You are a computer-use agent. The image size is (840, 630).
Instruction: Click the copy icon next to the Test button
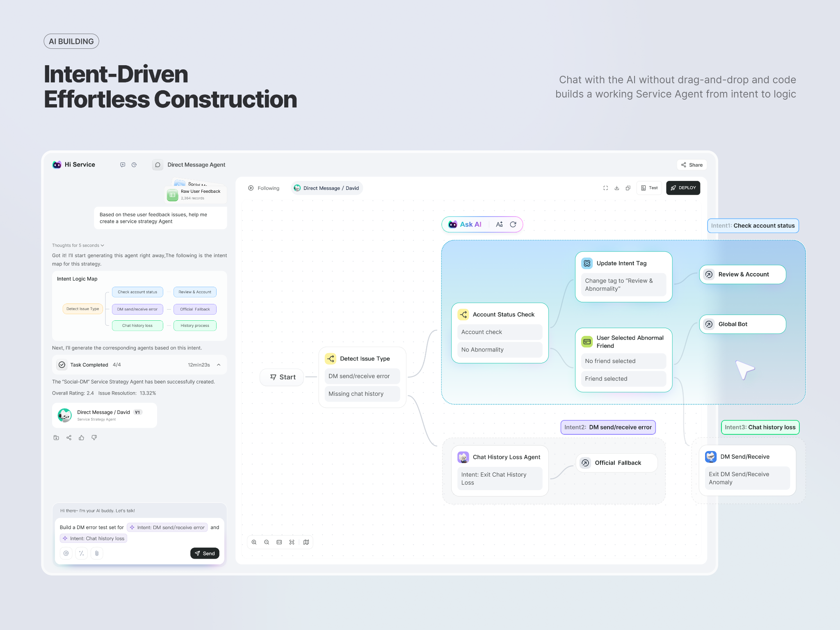[x=628, y=188]
